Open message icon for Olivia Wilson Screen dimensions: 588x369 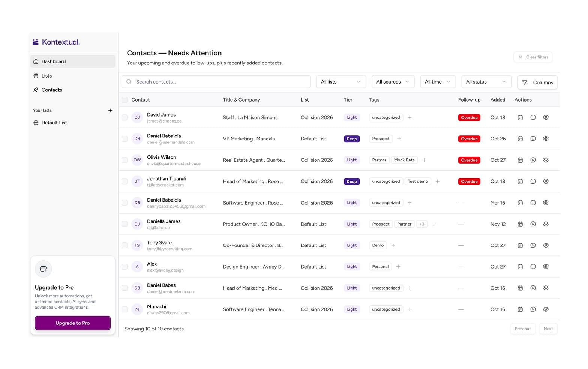(533, 160)
